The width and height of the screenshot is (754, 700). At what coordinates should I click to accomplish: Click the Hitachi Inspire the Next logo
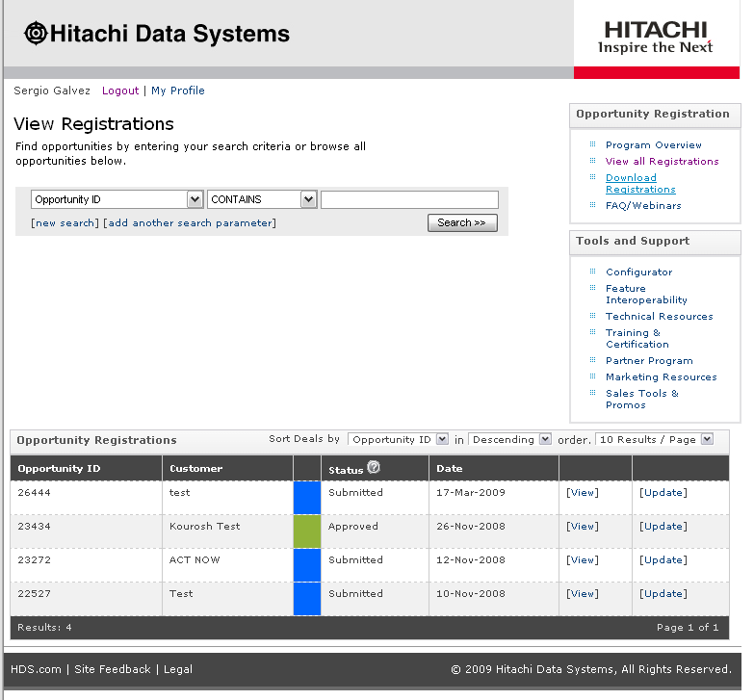point(656,37)
